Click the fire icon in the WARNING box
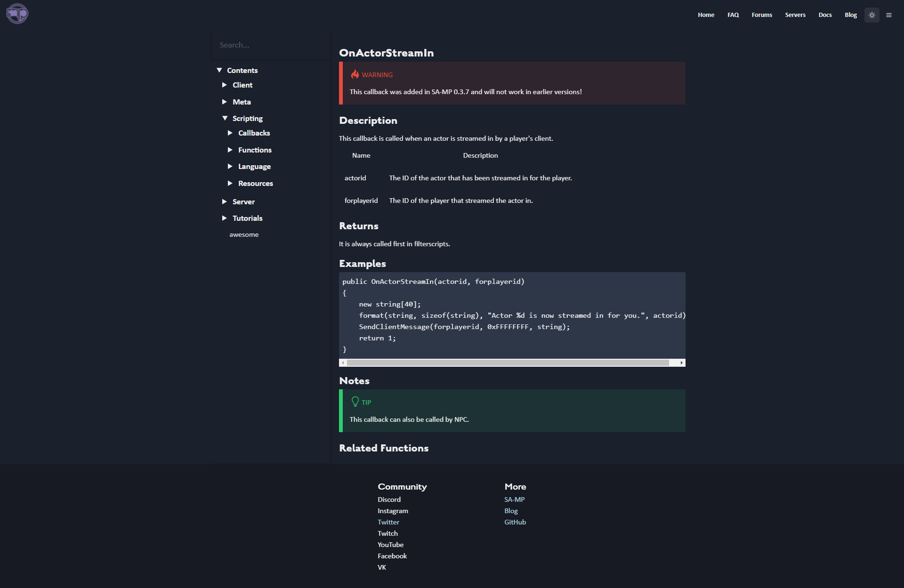This screenshot has height=588, width=904. tap(355, 74)
